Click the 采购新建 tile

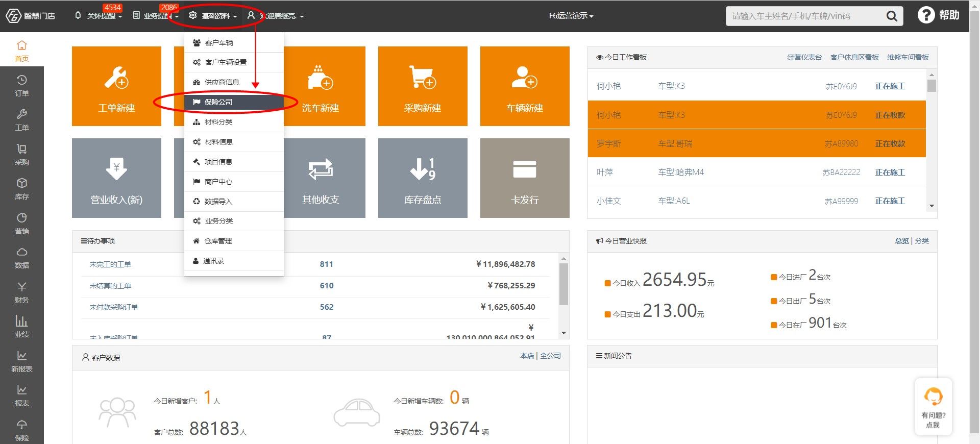tap(423, 86)
